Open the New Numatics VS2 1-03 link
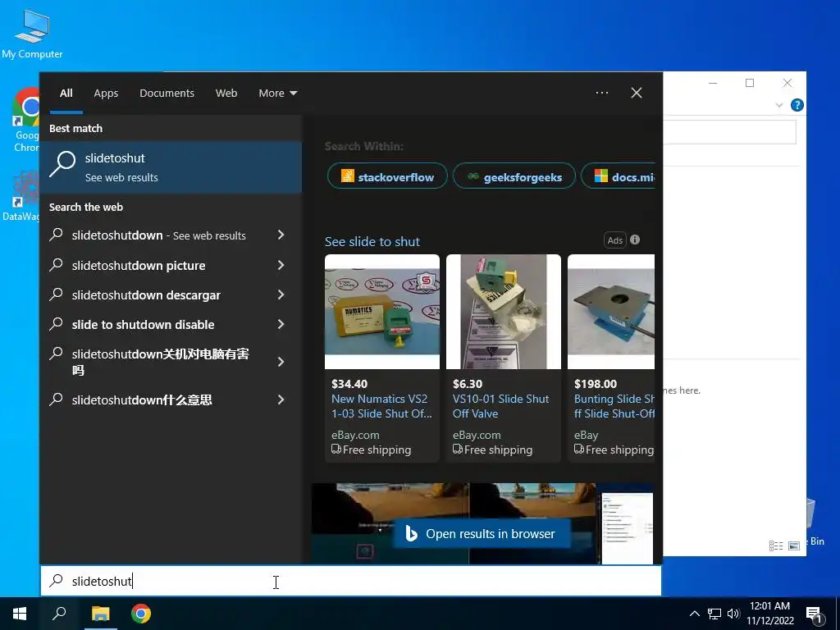Viewport: 840px width, 630px height. click(x=381, y=406)
